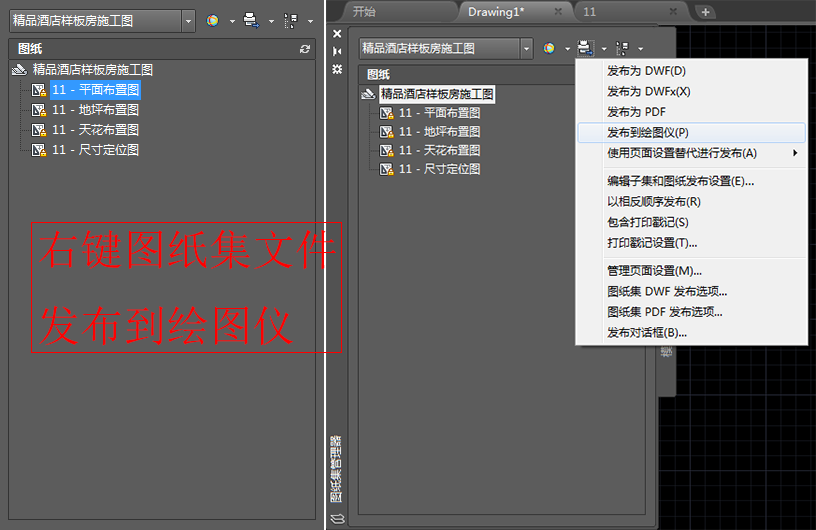Click the Autodesk 360 globe icon in left panel
Viewport: 816px width, 530px height.
click(x=213, y=20)
